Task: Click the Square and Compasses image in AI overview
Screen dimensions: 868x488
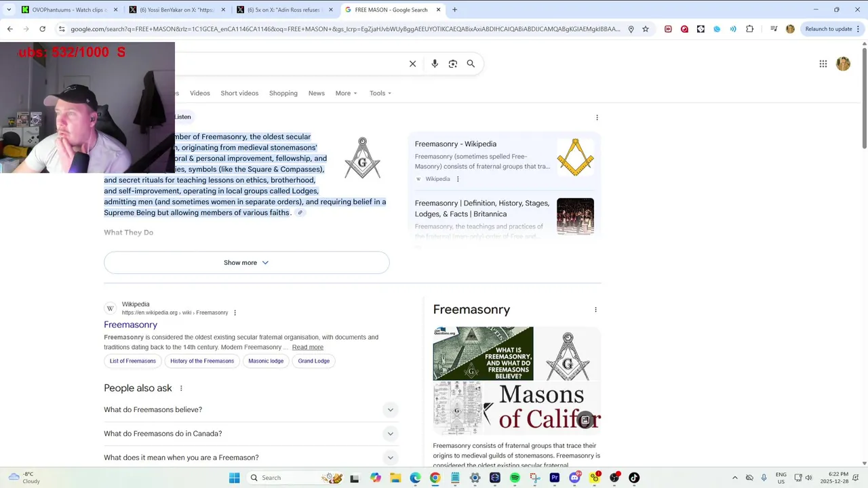Action: [362, 158]
